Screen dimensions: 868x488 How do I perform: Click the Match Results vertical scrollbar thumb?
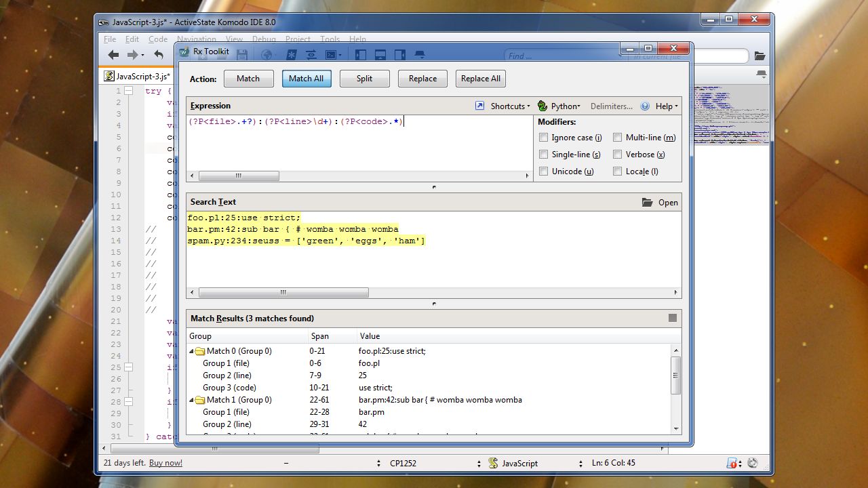[x=675, y=375]
